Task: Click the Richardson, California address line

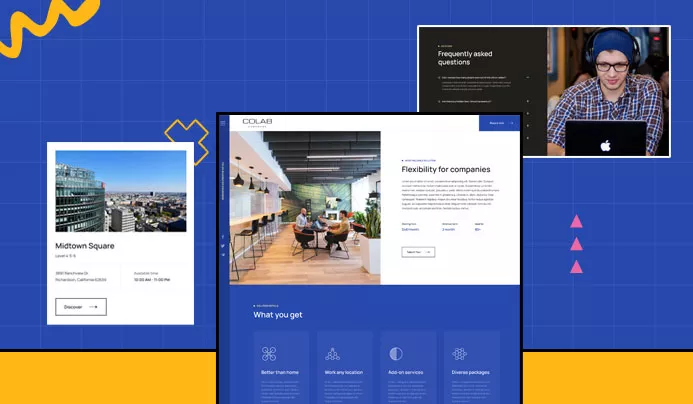Action: point(81,280)
